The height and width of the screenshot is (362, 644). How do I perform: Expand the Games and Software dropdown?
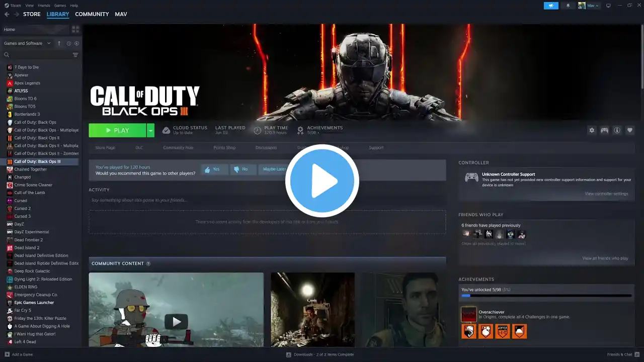[x=27, y=43]
